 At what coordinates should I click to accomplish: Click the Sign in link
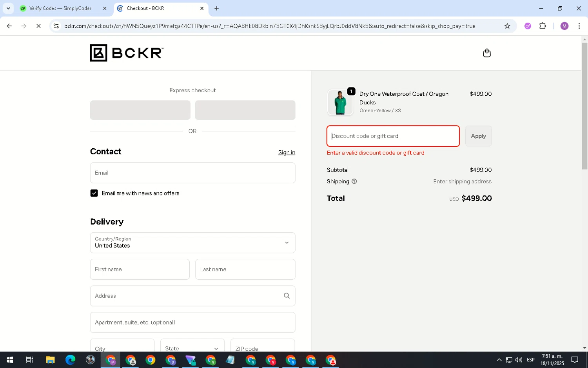pos(287,152)
